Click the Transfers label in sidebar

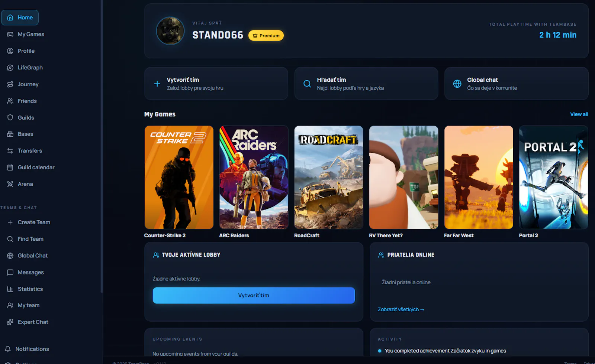tap(30, 150)
